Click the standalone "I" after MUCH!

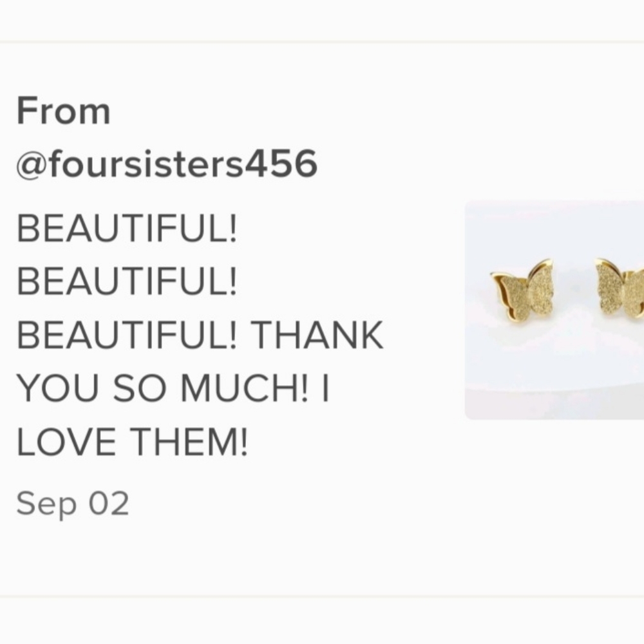coord(325,388)
